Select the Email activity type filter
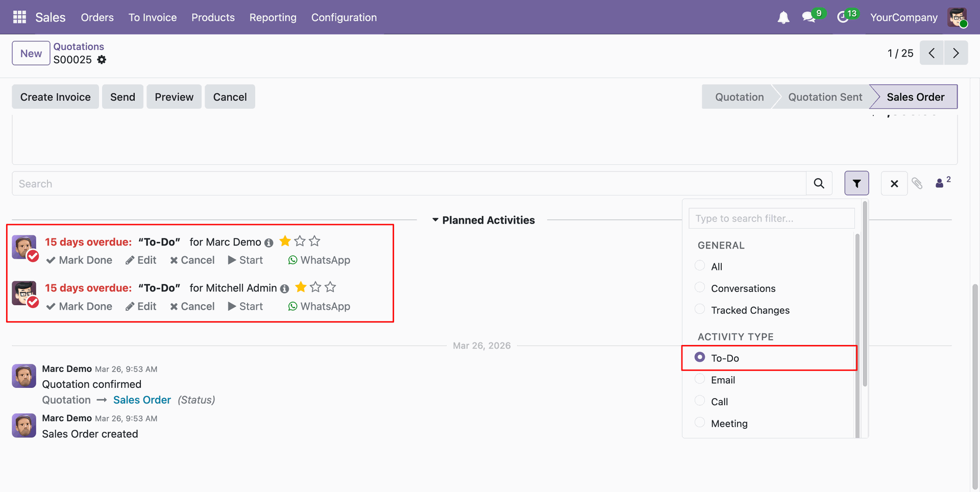The width and height of the screenshot is (980, 492). [x=700, y=379]
